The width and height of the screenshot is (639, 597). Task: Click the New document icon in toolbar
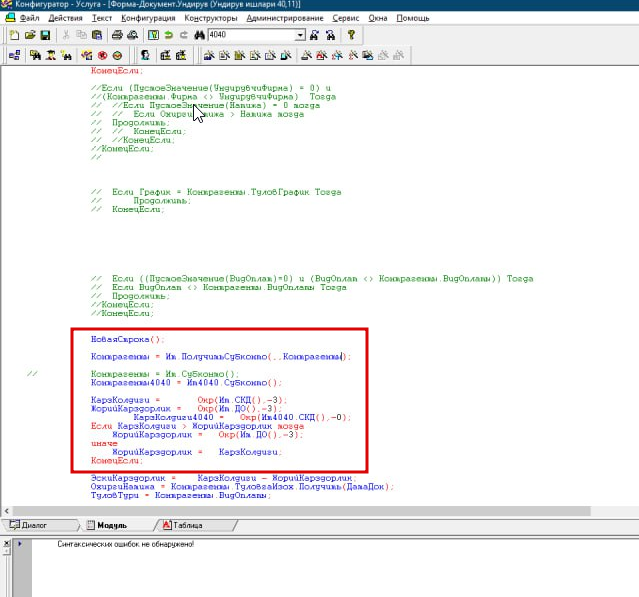click(14, 35)
